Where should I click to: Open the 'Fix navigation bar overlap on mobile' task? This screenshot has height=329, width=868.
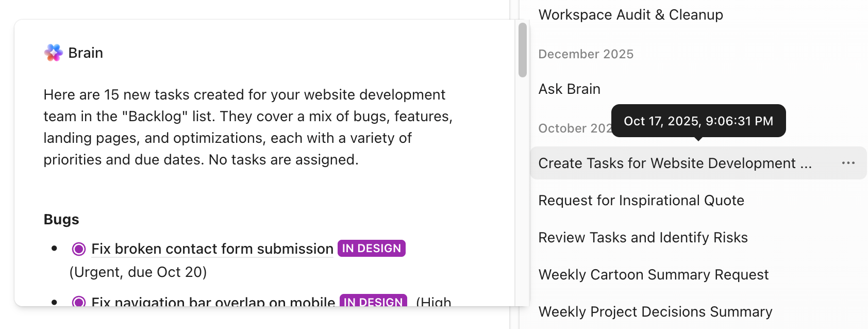[213, 301]
